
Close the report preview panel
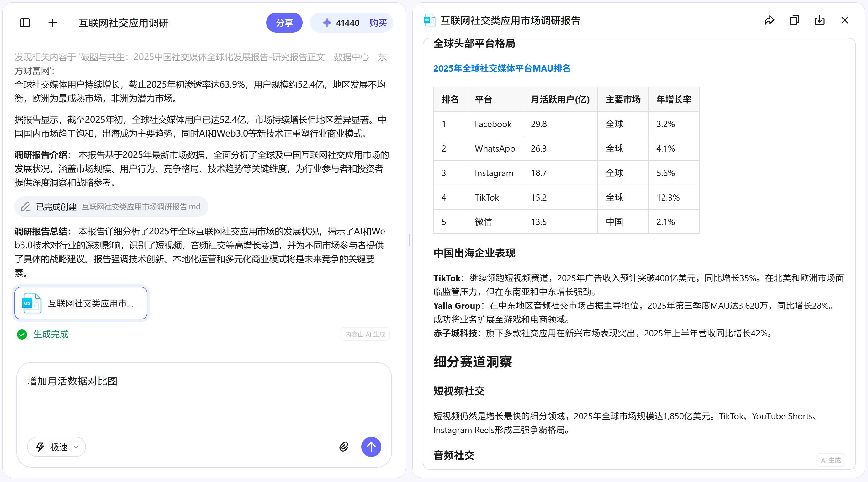[844, 21]
